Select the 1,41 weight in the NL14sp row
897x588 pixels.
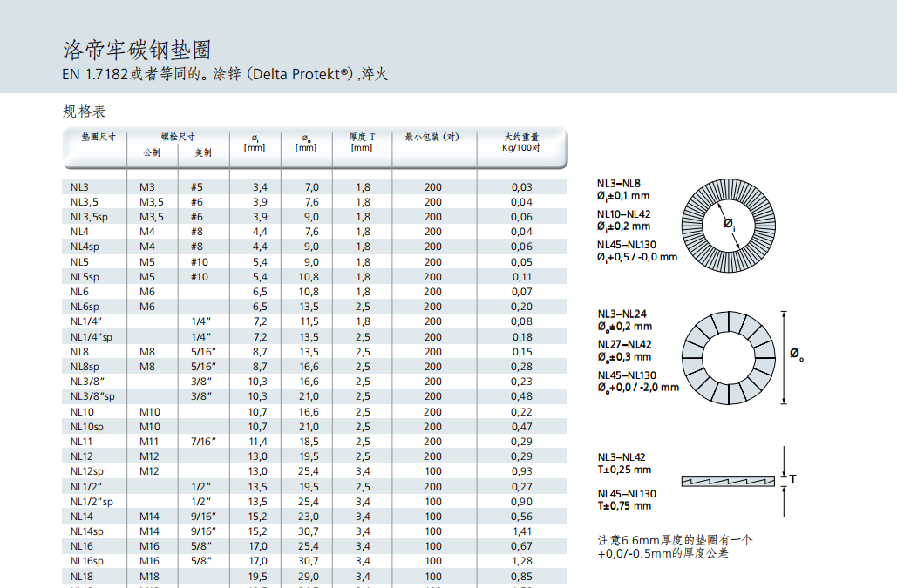(x=522, y=531)
